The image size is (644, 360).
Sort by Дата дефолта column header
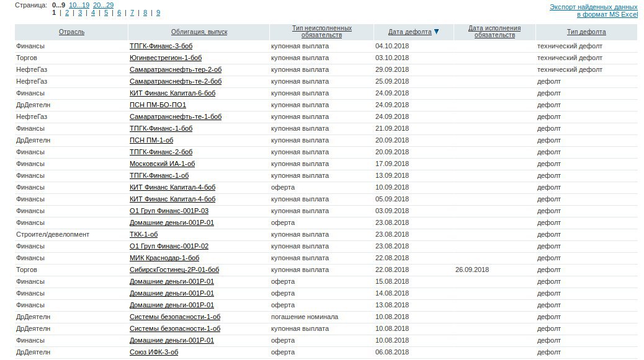click(x=410, y=32)
